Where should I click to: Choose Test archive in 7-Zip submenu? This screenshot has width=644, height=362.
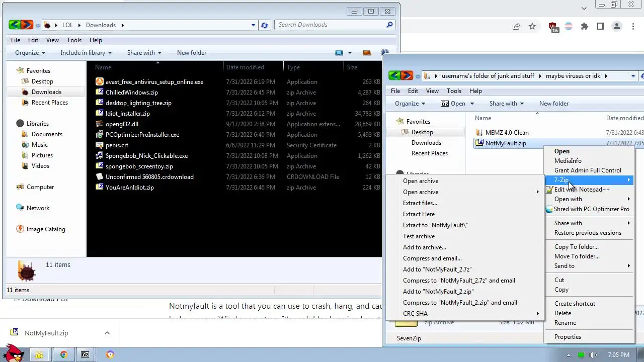[419, 236]
